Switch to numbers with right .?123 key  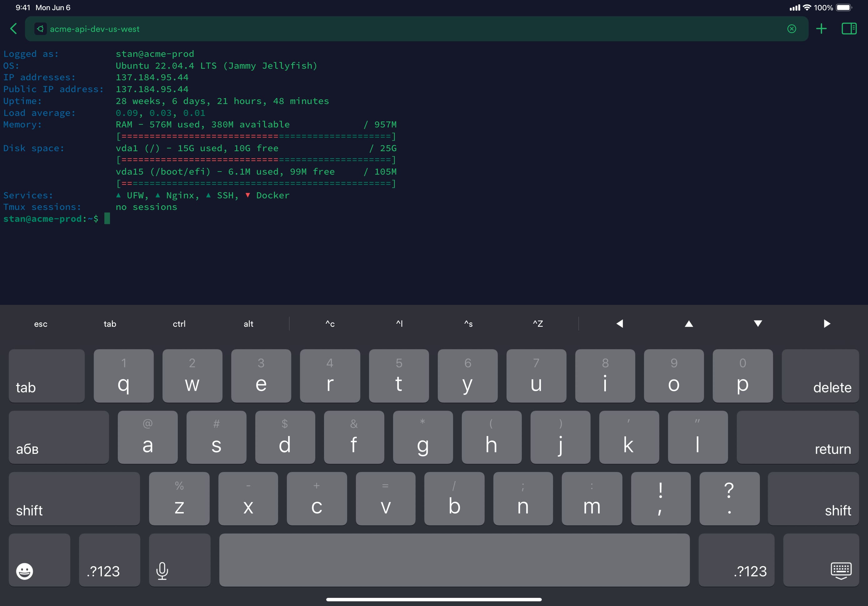click(x=736, y=560)
